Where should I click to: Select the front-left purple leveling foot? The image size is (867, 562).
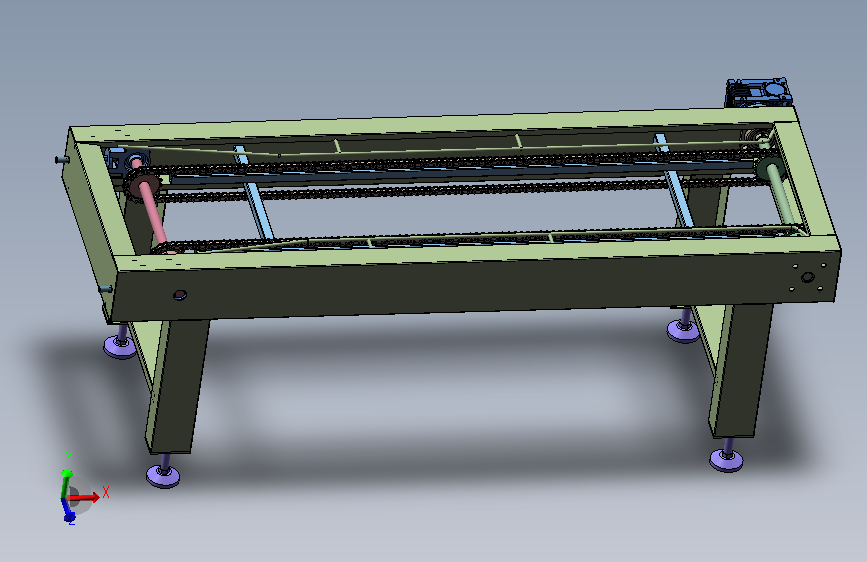point(163,471)
